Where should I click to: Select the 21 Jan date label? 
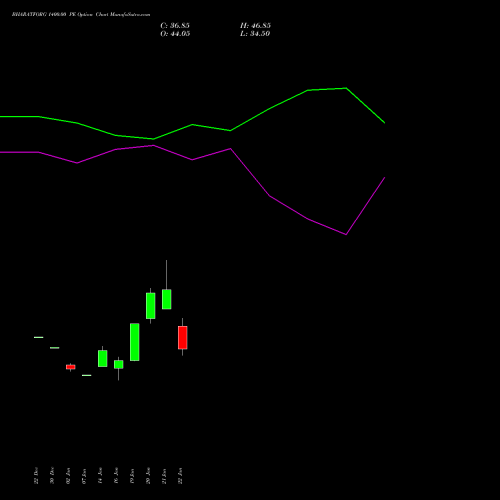[164, 476]
